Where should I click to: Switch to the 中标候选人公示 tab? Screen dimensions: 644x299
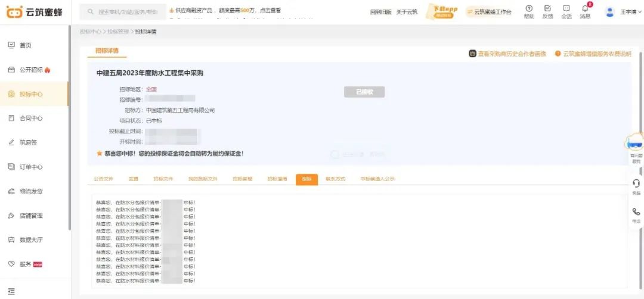tap(377, 179)
